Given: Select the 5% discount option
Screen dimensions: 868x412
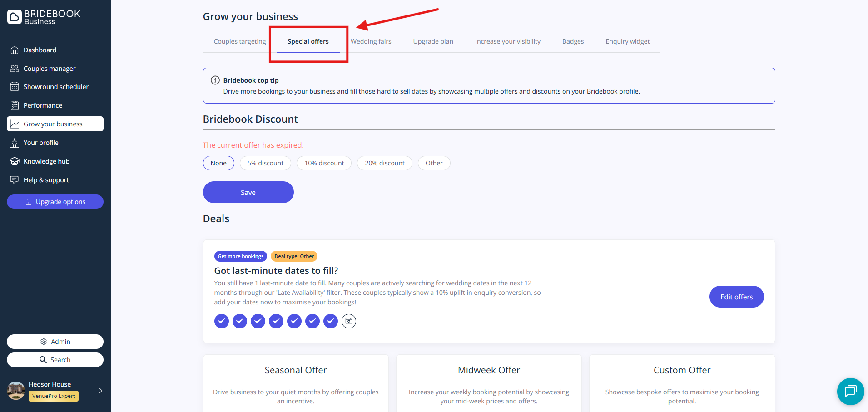Looking at the screenshot, I should (265, 163).
